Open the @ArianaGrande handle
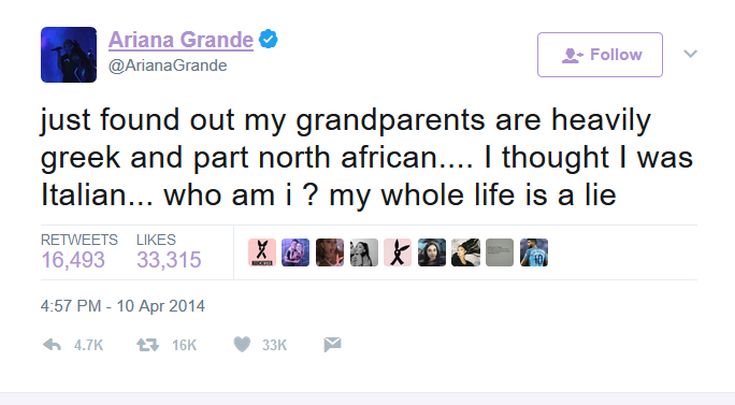735x405 pixels. click(168, 65)
